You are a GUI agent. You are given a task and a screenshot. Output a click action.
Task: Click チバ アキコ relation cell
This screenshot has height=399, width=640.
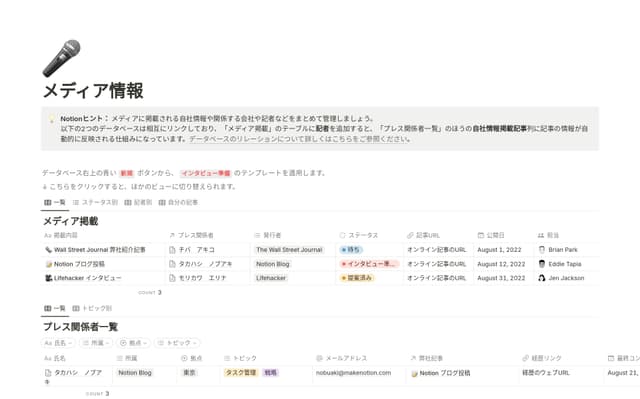208,250
